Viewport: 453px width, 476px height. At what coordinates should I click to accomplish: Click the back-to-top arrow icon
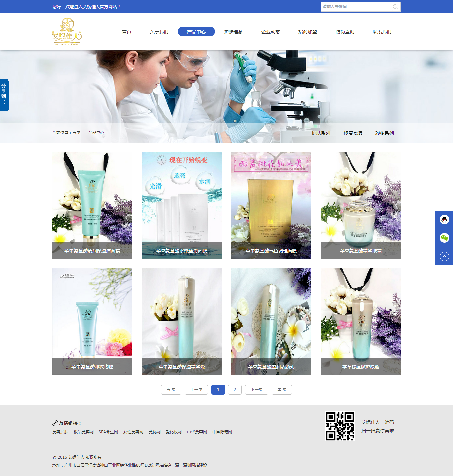pos(444,256)
